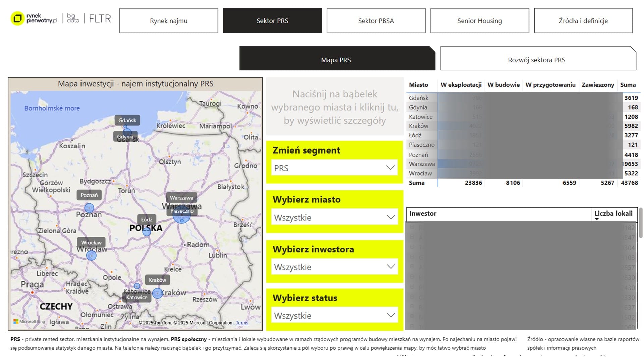Click the Kraków bubble on the map
Viewport: 644px width, 362px height.
point(157,293)
